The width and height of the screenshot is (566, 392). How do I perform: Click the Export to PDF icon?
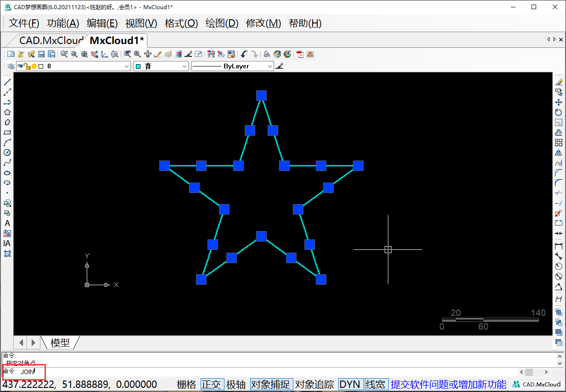click(x=300, y=54)
